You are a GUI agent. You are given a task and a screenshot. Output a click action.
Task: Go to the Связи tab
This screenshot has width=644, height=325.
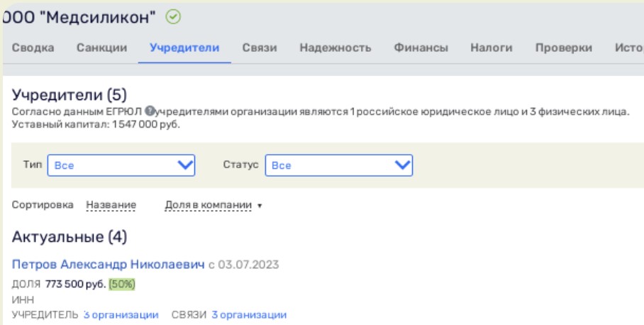pyautogui.click(x=259, y=48)
